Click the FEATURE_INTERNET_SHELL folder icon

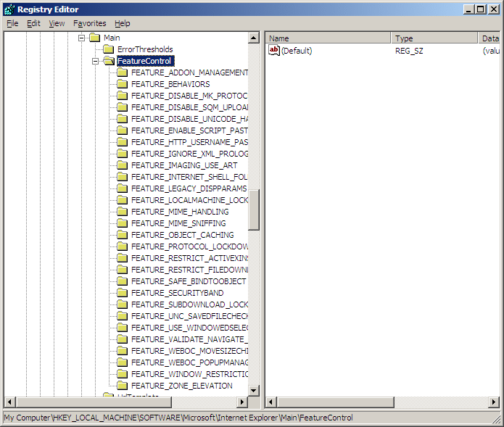pyautogui.click(x=123, y=177)
